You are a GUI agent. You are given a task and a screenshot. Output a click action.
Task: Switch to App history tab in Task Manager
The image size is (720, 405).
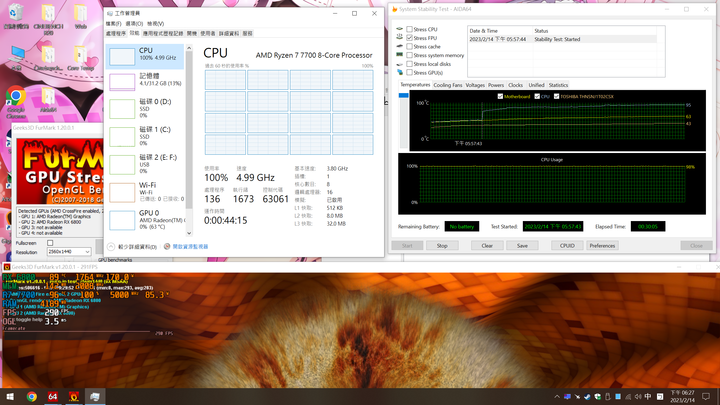pos(163,34)
